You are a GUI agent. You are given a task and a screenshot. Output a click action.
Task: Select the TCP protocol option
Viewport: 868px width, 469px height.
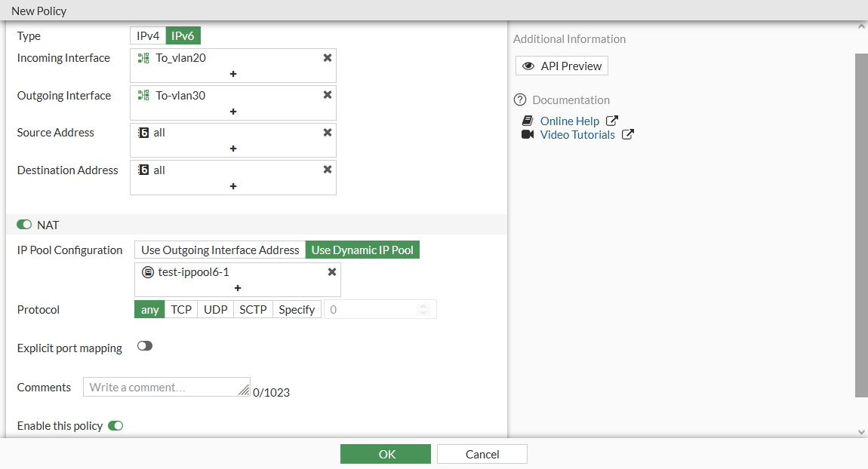tap(180, 308)
